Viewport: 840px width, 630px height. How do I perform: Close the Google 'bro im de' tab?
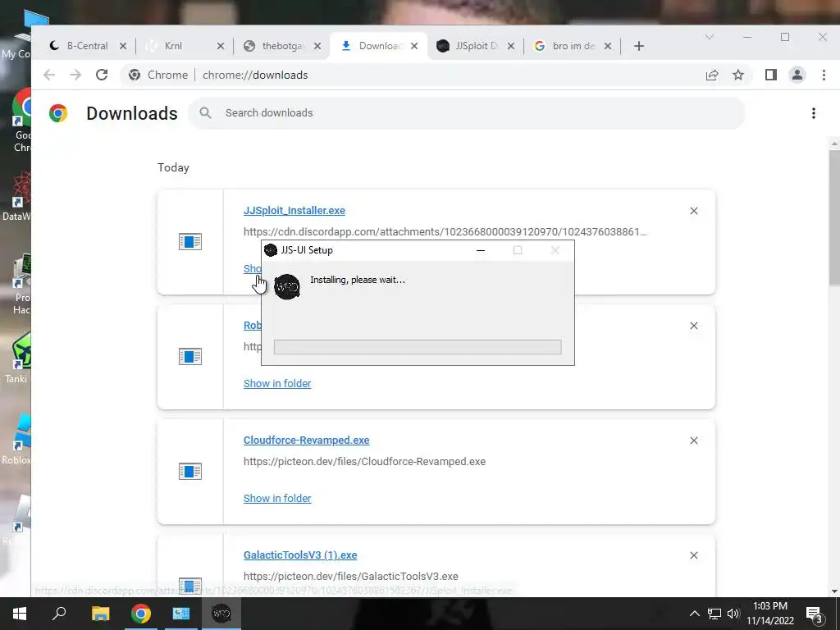tap(608, 46)
